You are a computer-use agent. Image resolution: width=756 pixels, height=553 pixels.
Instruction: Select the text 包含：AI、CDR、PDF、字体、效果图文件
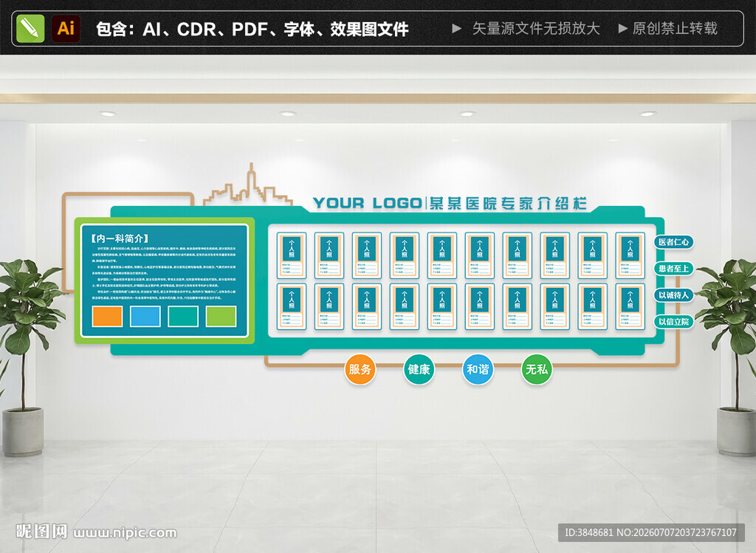[x=252, y=29]
